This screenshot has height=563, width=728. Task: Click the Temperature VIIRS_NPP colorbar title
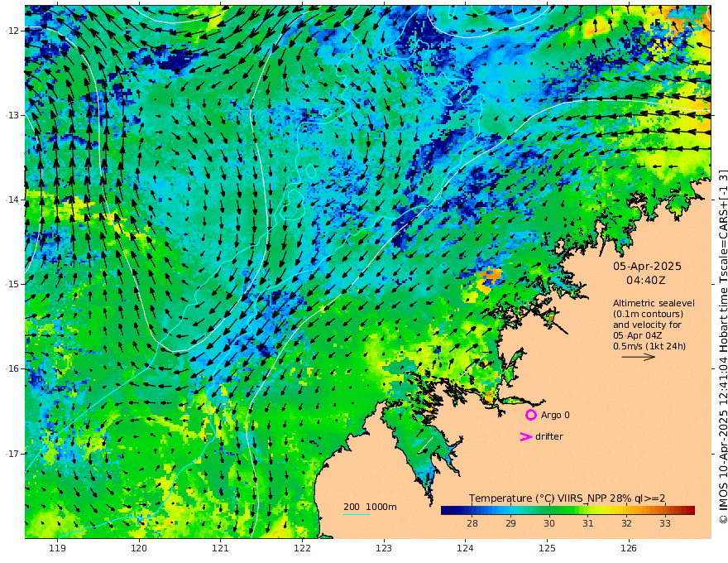pyautogui.click(x=567, y=498)
